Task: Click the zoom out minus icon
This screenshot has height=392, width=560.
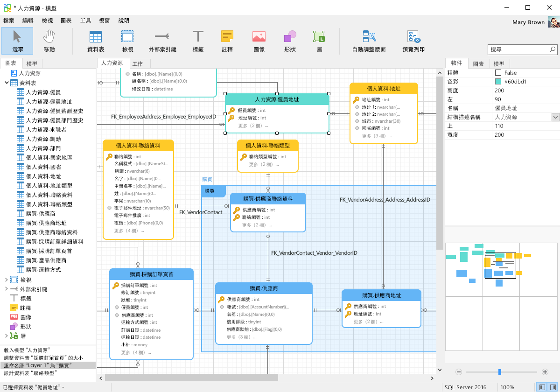Action: coord(459,372)
